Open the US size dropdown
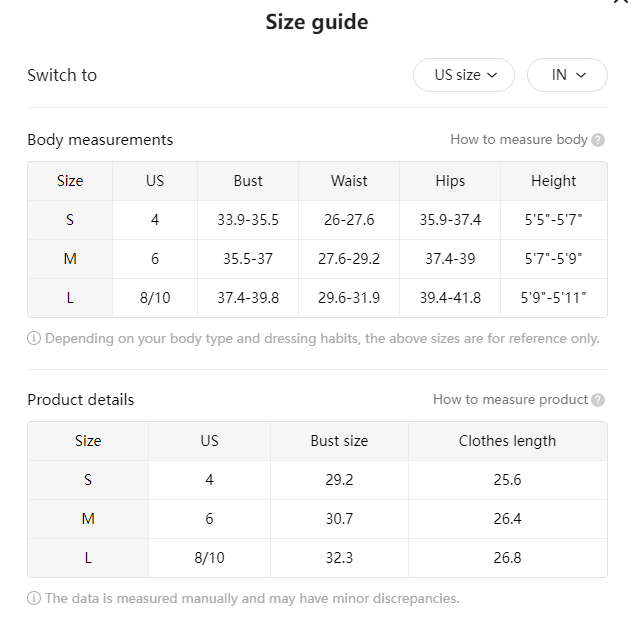The height and width of the screenshot is (628, 631). point(464,75)
